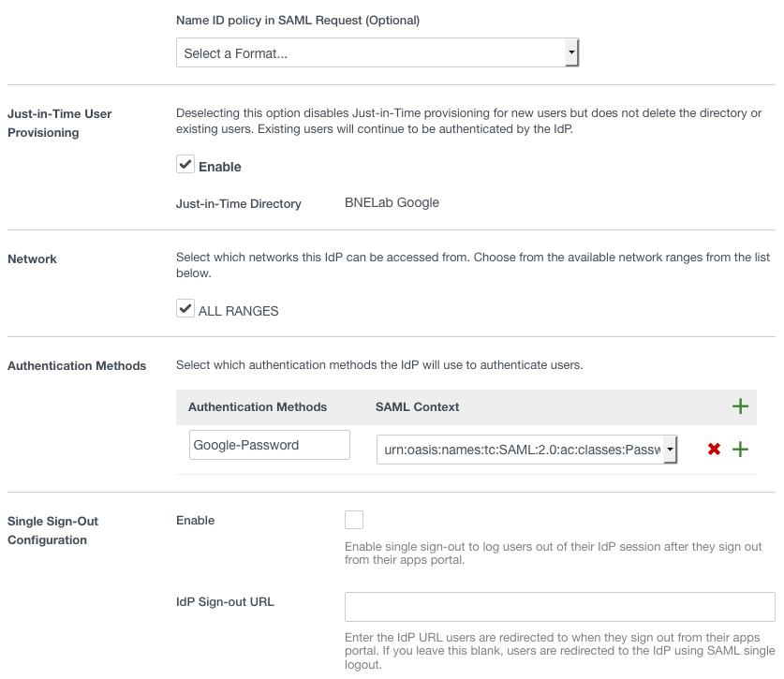The image size is (784, 679).
Task: Disable Just-in-Time User Provisioning checkbox
Action: [185, 165]
